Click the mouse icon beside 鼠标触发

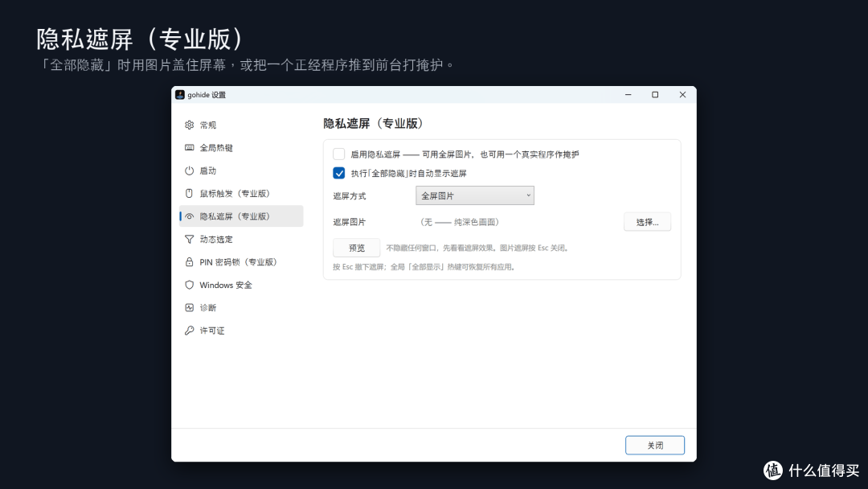tap(190, 193)
